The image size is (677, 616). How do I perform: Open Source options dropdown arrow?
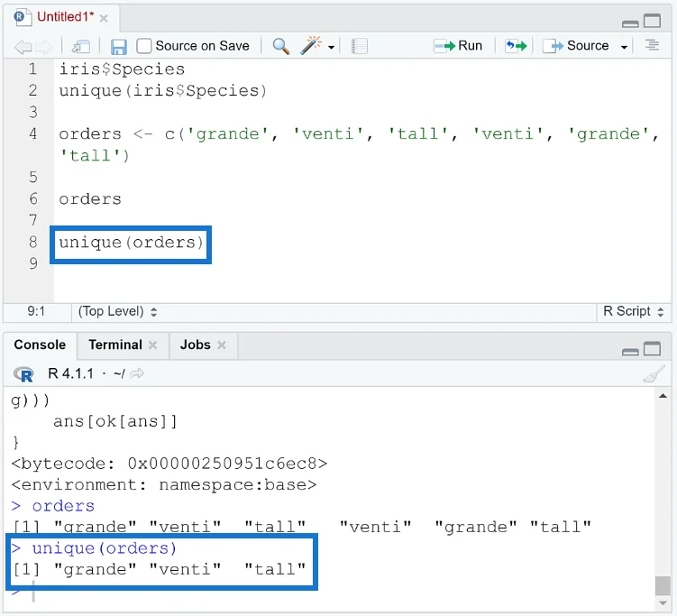coord(624,47)
